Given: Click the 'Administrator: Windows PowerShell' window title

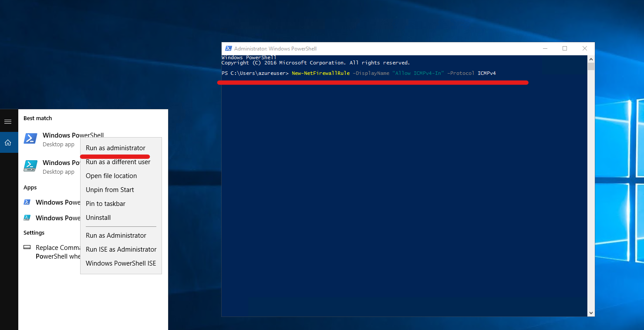Looking at the screenshot, I should click(x=275, y=49).
